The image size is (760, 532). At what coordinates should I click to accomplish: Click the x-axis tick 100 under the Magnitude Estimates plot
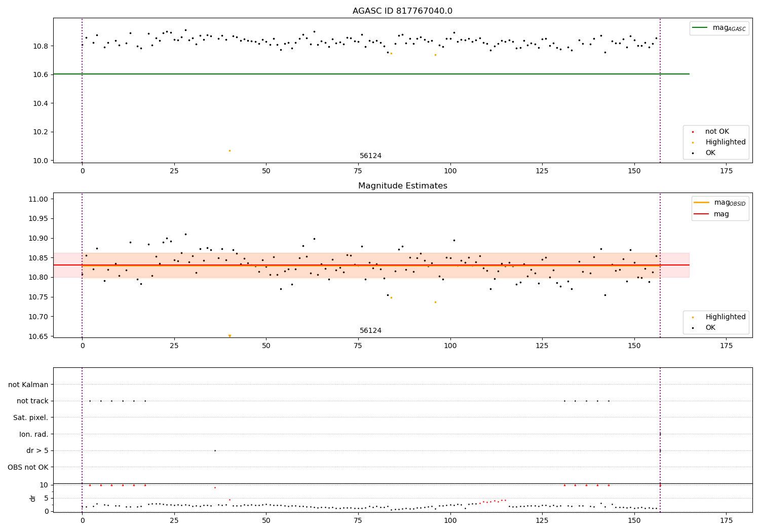click(x=450, y=346)
